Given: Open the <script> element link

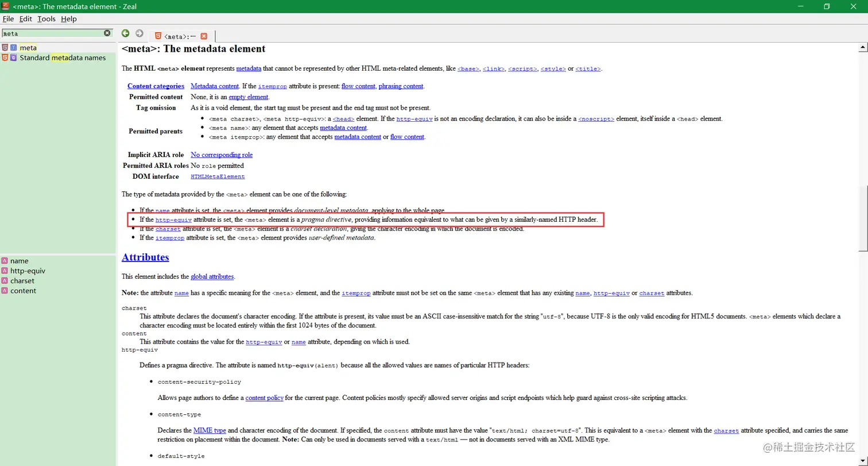Looking at the screenshot, I should tap(522, 69).
